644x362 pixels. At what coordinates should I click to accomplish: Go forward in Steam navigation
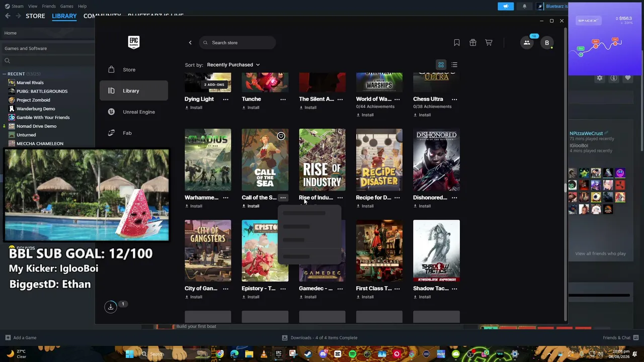(x=18, y=16)
